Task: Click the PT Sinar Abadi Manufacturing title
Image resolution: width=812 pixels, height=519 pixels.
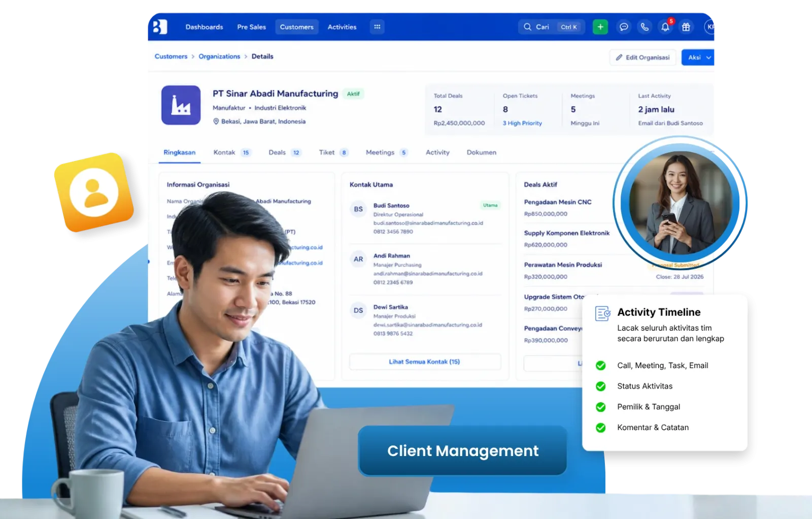Action: click(x=276, y=93)
